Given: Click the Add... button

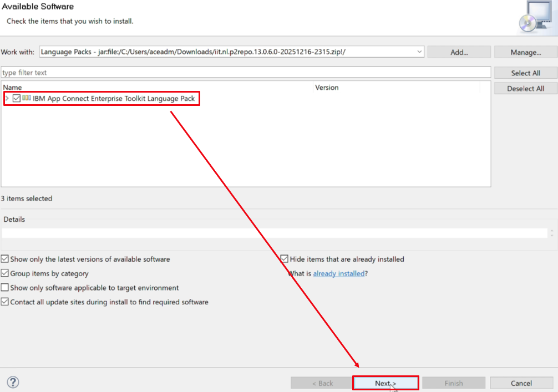Looking at the screenshot, I should pos(459,52).
